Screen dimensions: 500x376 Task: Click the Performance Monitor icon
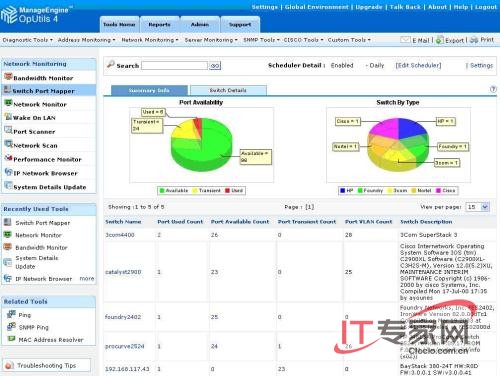tap(8, 158)
